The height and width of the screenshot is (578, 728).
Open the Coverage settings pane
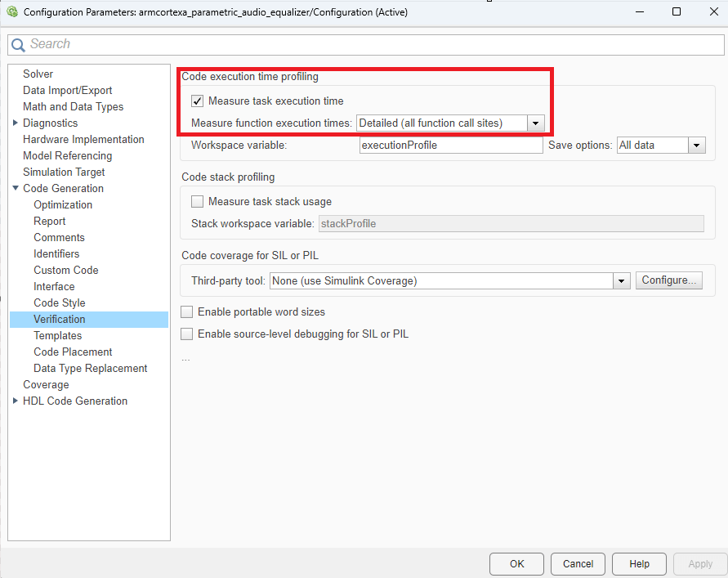46,384
